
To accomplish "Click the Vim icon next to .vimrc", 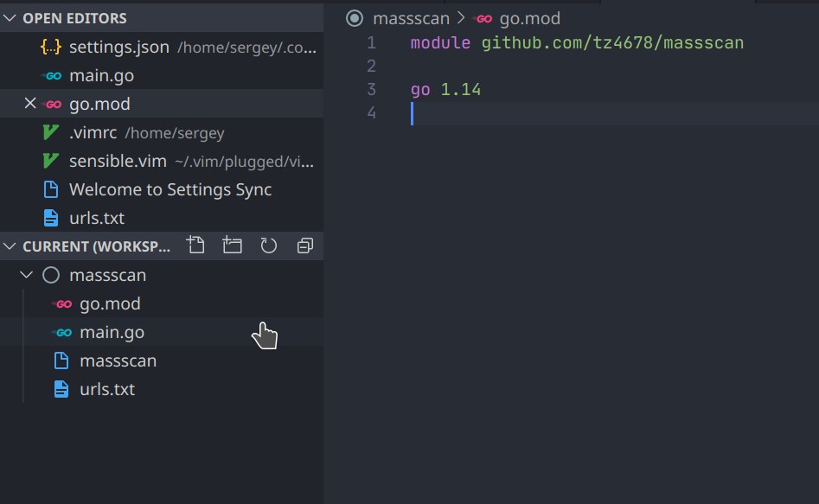I will click(x=51, y=132).
